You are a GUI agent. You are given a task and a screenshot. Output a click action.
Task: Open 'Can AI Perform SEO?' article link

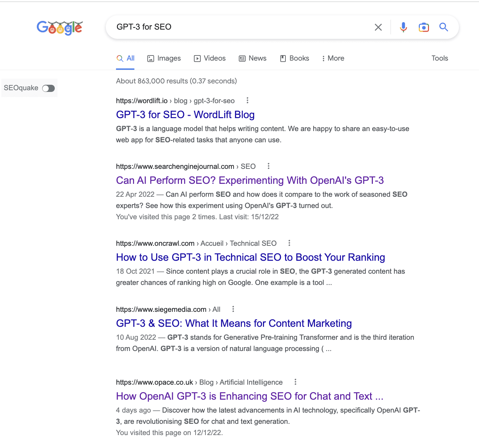249,180
